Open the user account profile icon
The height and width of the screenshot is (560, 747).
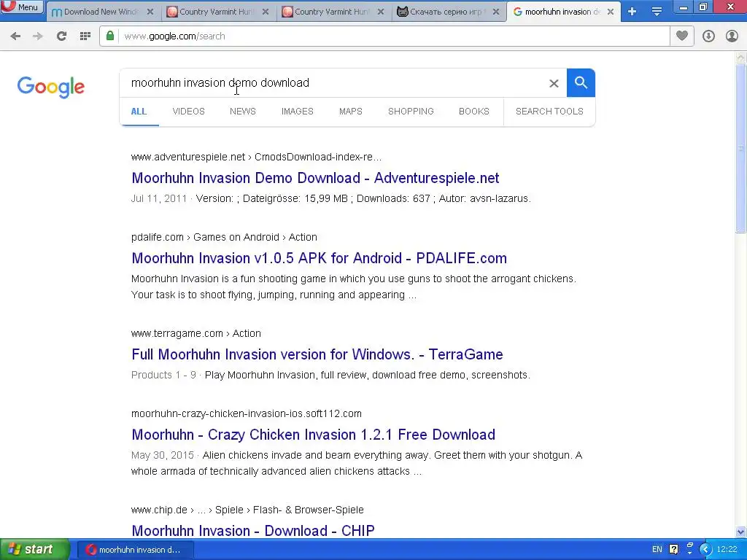(x=732, y=36)
